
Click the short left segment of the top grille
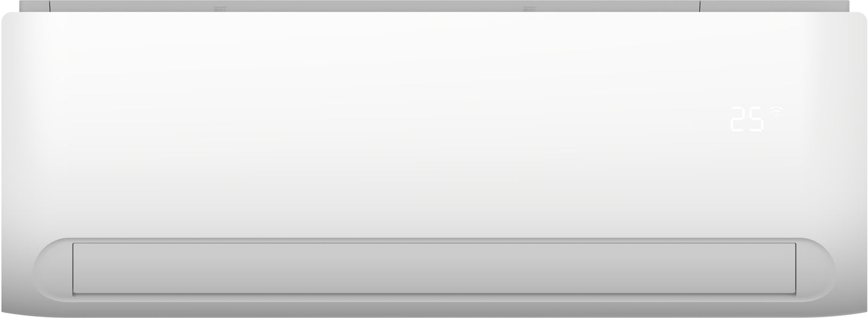click(34, 6)
